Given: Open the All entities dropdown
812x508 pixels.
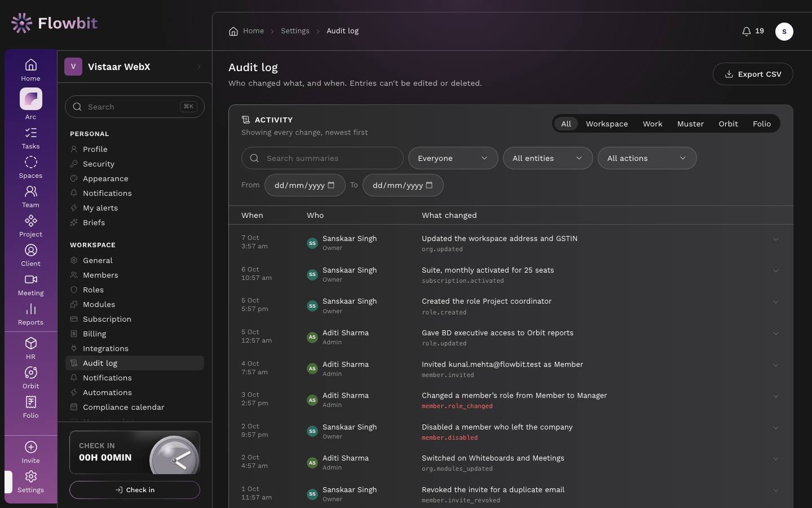Looking at the screenshot, I should [548, 158].
